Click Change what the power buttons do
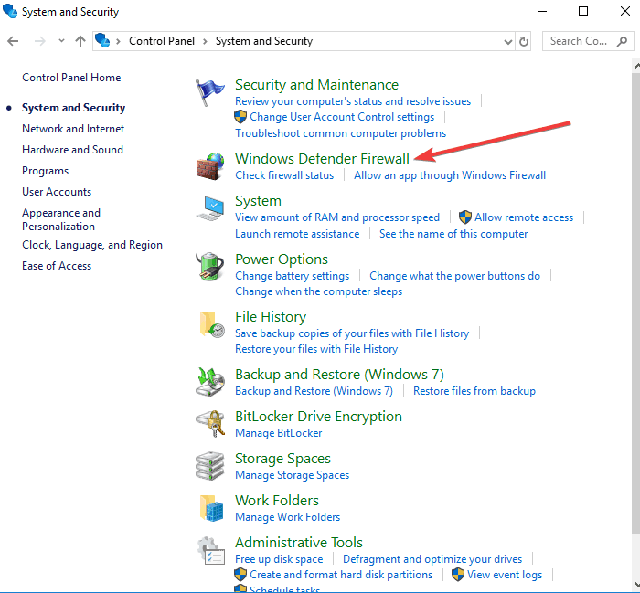Screen dimensions: 640x593 click(x=455, y=276)
